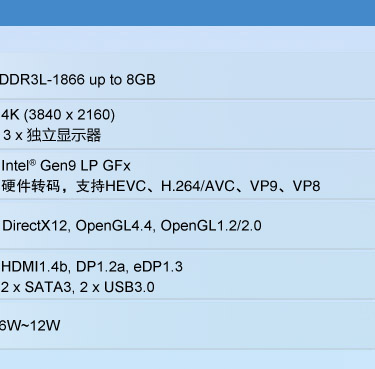Select the Intel Gen9 LP GFx line
The width and height of the screenshot is (375, 369).
click(x=66, y=166)
